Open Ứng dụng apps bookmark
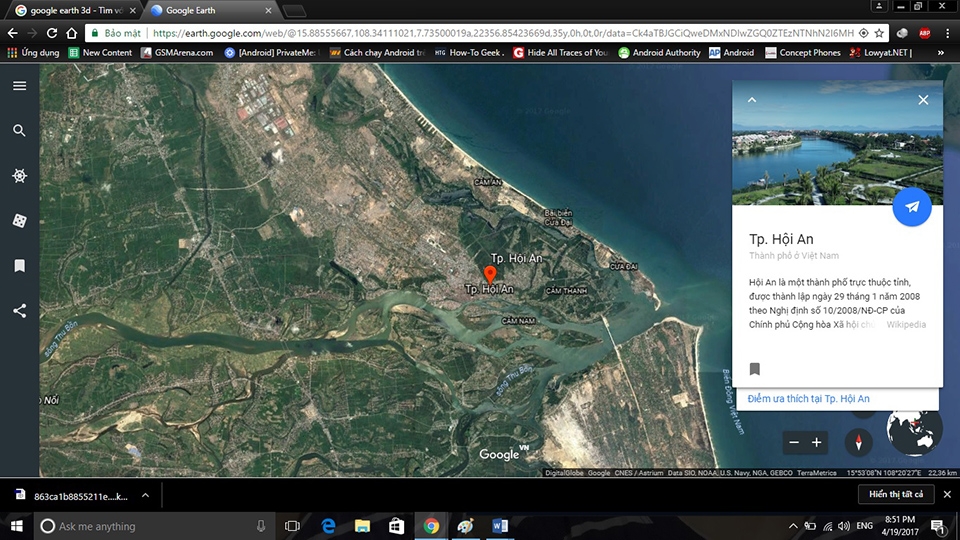The image size is (960, 540). 34,53
